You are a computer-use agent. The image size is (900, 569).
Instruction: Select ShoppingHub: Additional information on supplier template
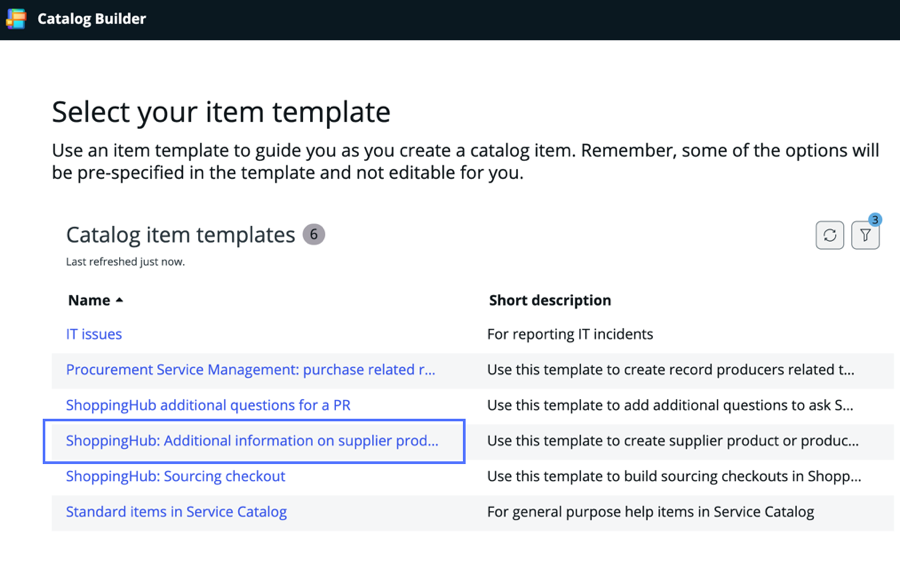pos(252,441)
